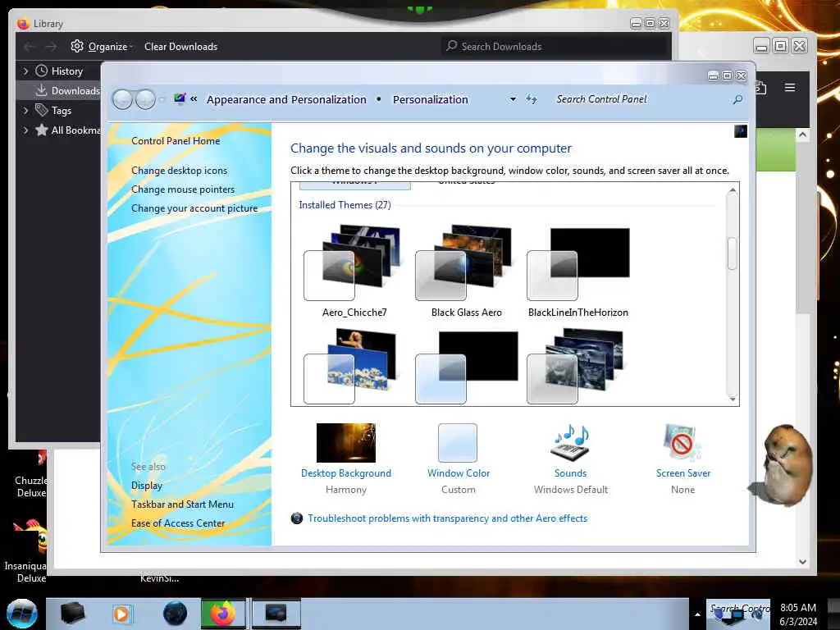Click Troubleshoot problems with transparency link
Viewport: 840px width, 630px height.
pos(447,518)
